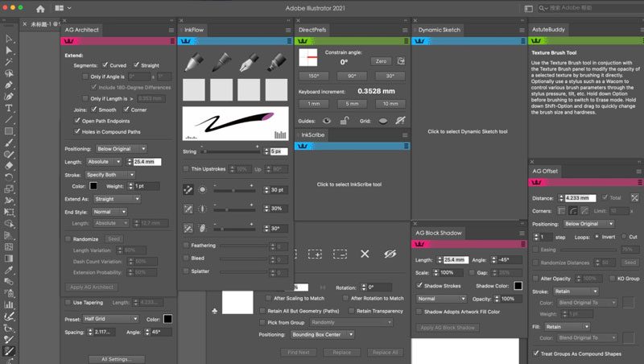This screenshot has width=644, height=364.
Task: Open the Stroke 'Specify Both' dropdown
Action: point(110,175)
